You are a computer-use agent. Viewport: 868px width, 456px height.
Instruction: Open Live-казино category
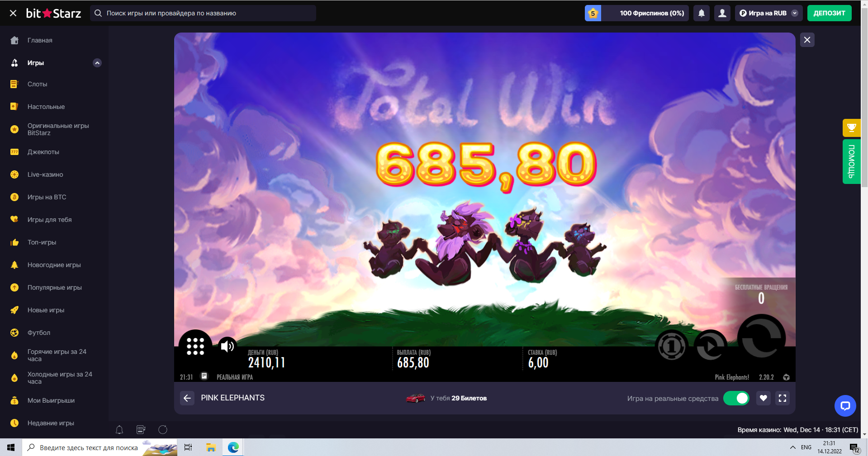coord(45,174)
